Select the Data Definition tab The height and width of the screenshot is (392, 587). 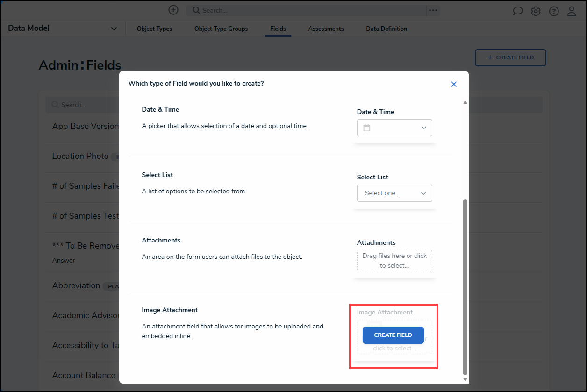(x=387, y=29)
